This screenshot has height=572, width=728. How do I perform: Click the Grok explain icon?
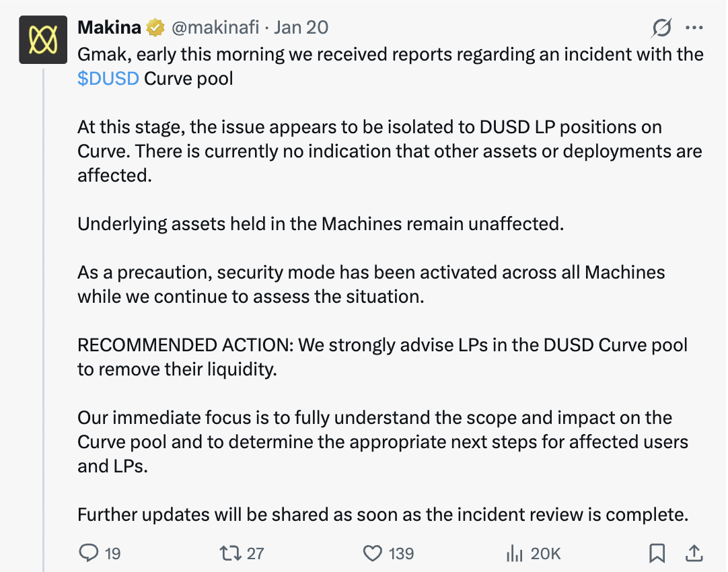pos(662,28)
